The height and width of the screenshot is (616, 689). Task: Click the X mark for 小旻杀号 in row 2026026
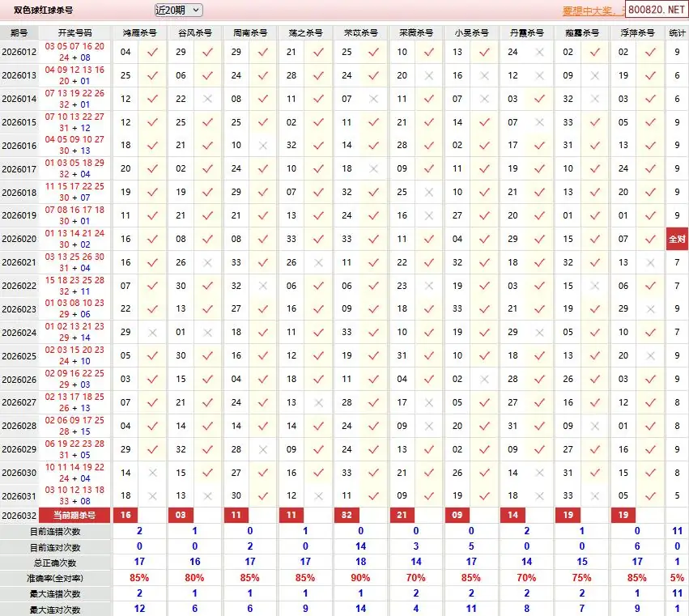click(484, 380)
